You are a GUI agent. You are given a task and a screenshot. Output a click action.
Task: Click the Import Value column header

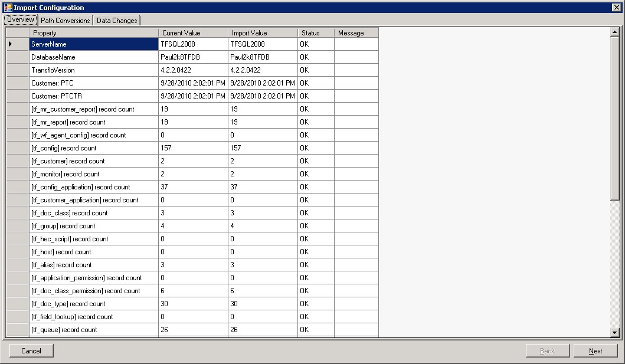260,32
